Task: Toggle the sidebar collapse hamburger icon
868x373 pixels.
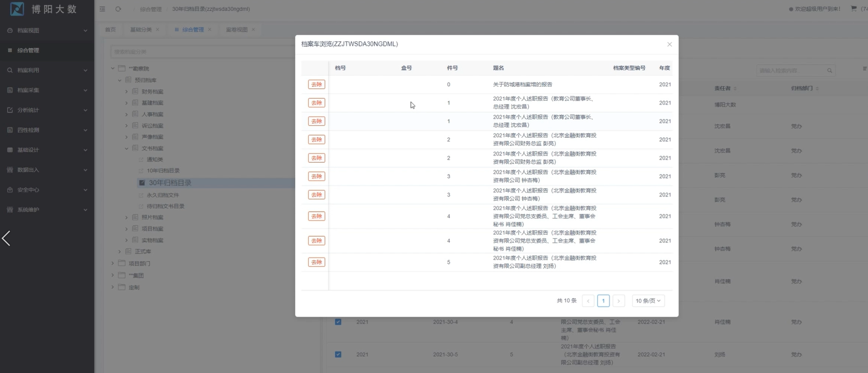Action: click(102, 9)
